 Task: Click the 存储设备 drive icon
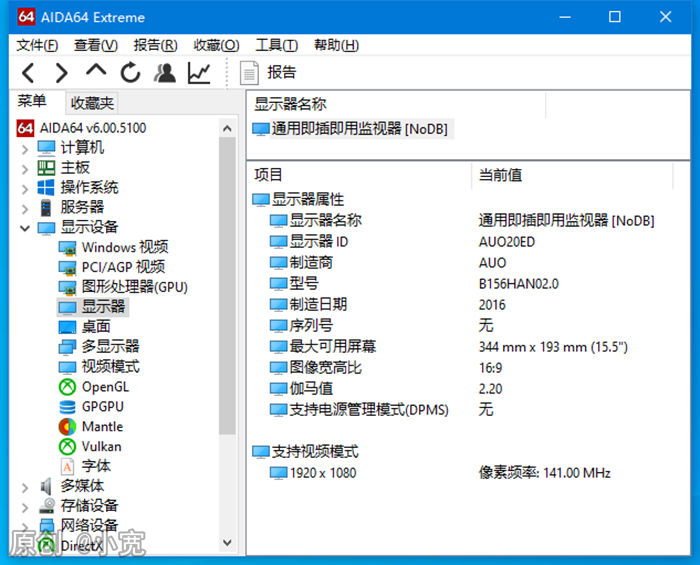[46, 506]
